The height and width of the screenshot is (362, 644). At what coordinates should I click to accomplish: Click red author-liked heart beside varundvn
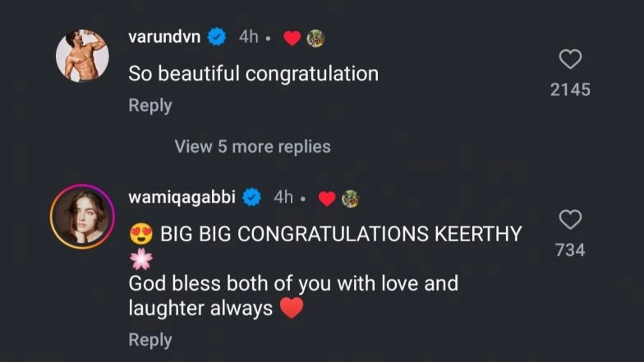(x=291, y=38)
